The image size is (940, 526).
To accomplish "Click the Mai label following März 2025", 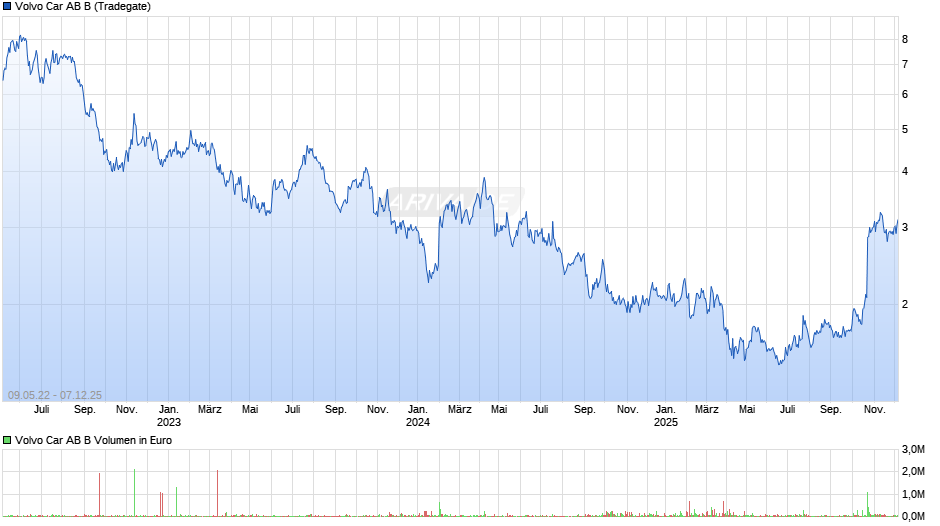I will [747, 410].
